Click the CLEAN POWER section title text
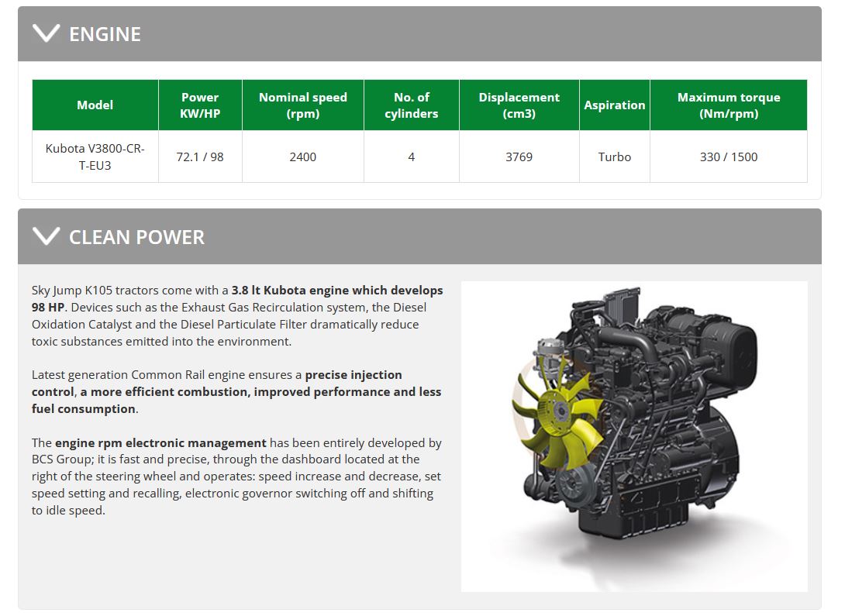The width and height of the screenshot is (845, 616). 136,237
